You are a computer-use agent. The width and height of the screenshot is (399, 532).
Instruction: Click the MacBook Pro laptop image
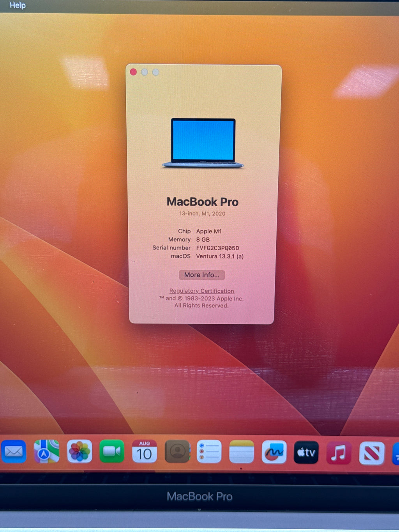203,143
